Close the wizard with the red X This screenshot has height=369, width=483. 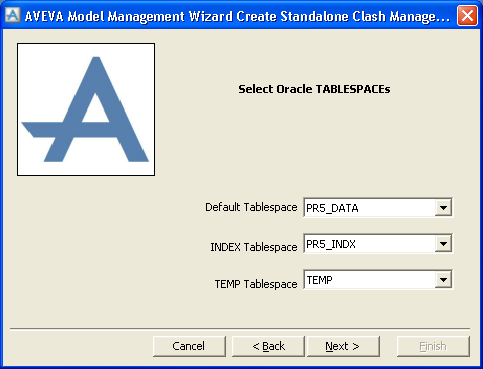pyautogui.click(x=467, y=15)
